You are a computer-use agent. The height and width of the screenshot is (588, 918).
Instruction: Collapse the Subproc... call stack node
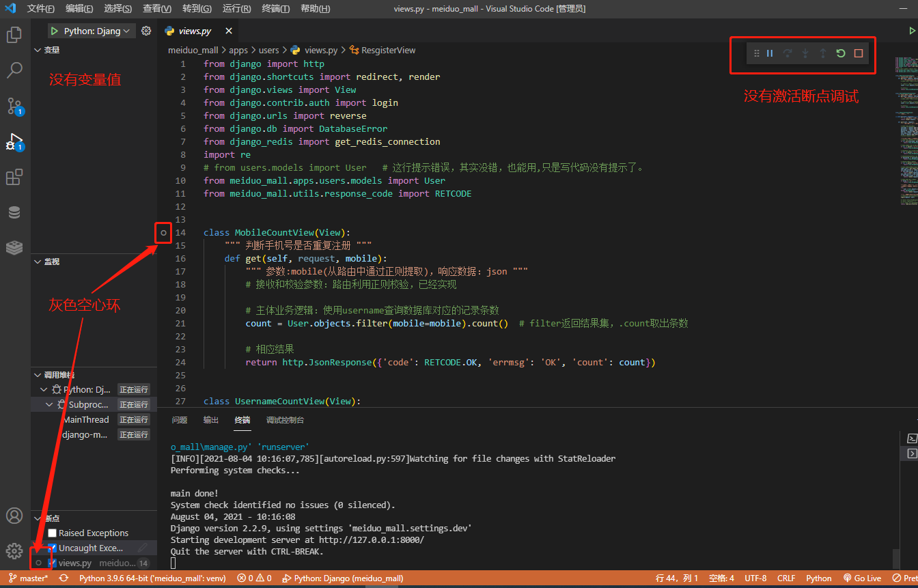[x=49, y=404]
